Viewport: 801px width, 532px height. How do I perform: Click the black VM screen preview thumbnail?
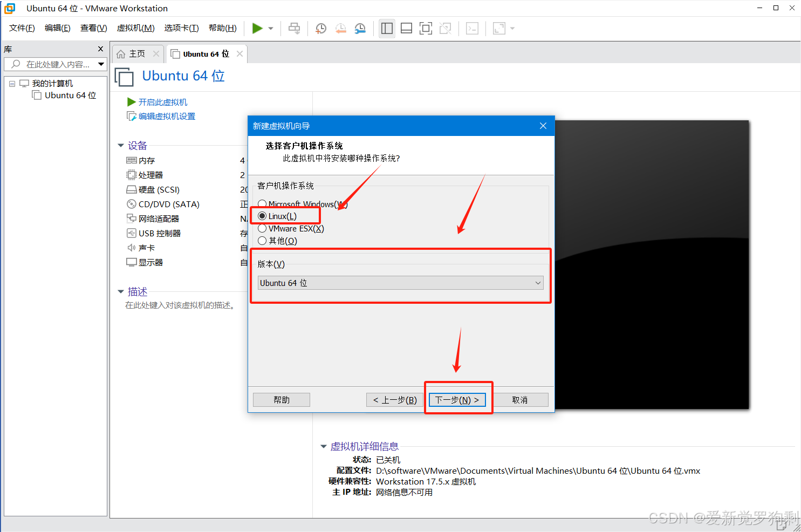(x=652, y=264)
